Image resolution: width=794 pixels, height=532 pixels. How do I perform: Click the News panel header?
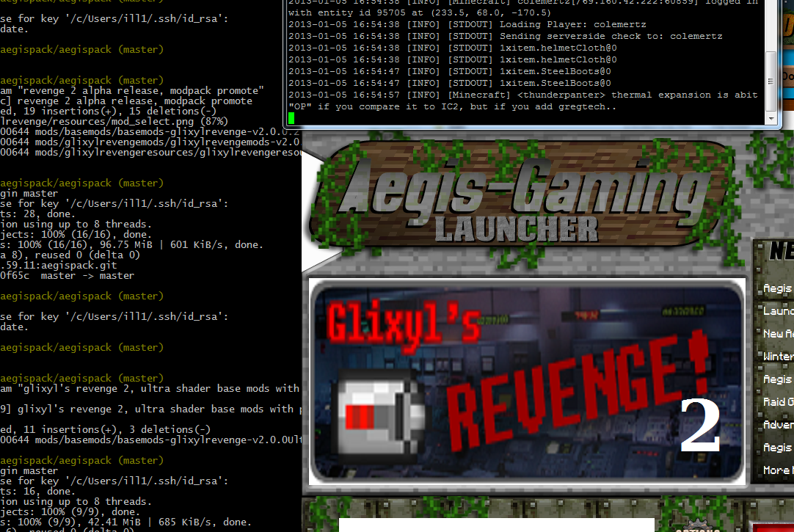coord(780,252)
